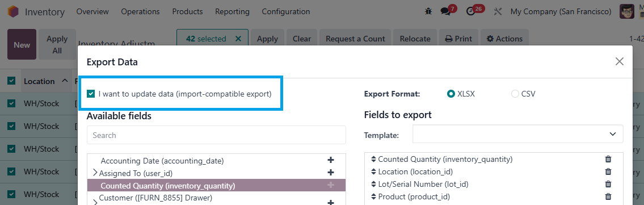Viewport: 644px width, 205px height.
Task: Click the Request a Count button
Action: click(355, 39)
